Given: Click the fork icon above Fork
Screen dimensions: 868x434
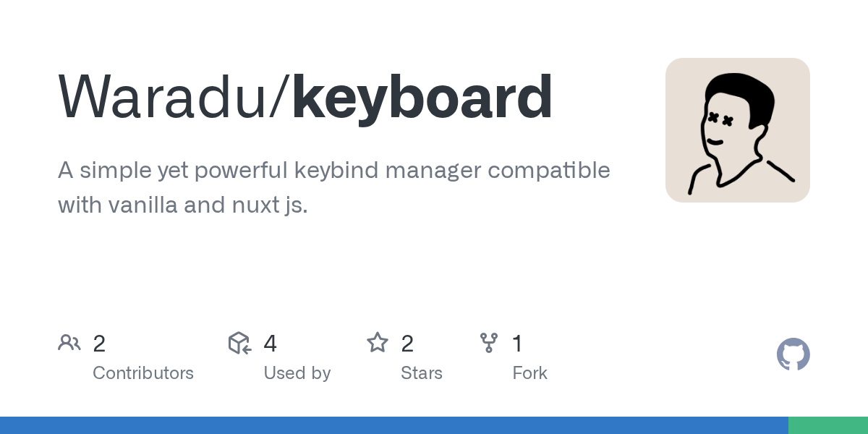Looking at the screenshot, I should 489,343.
